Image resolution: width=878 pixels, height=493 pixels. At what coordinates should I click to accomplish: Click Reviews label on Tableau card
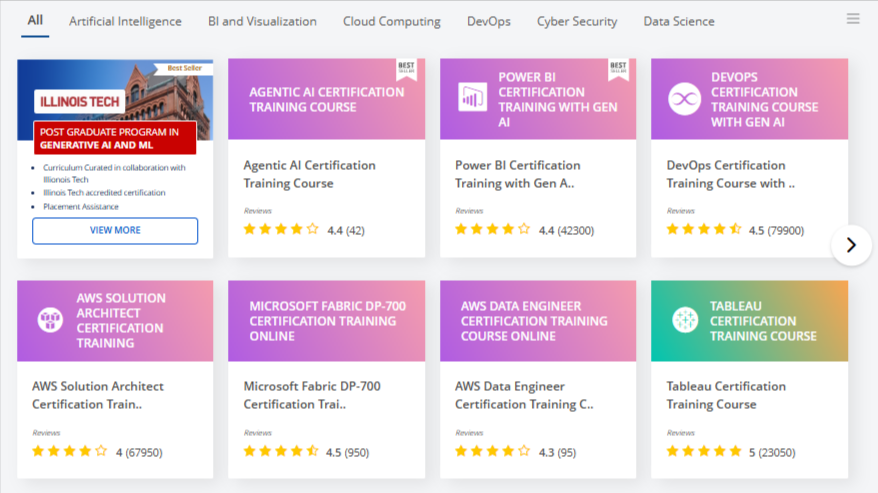(x=680, y=432)
